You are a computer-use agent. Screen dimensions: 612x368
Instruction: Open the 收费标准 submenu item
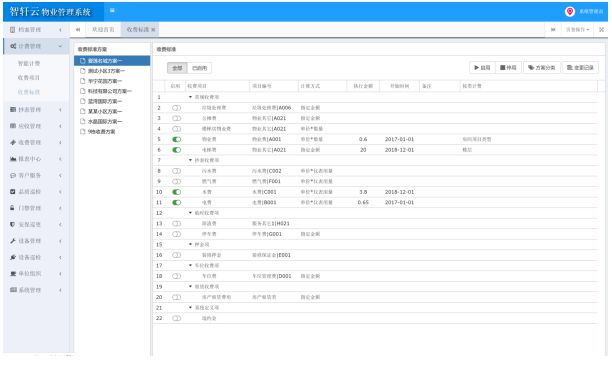point(29,92)
